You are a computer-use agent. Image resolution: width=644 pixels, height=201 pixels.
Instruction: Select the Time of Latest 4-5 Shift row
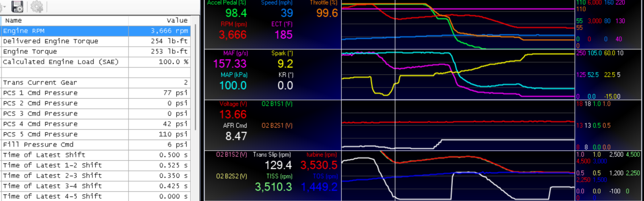(96, 196)
